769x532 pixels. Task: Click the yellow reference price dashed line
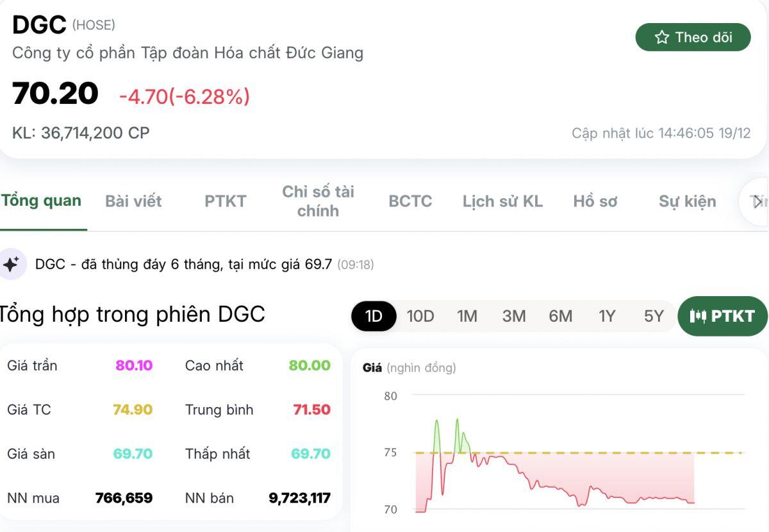tap(577, 453)
